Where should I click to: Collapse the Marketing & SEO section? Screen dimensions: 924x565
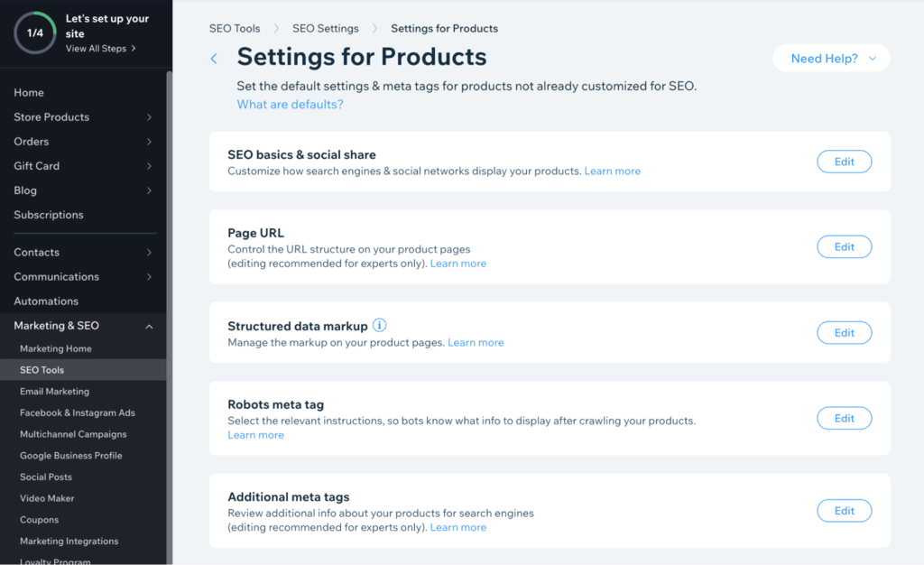click(149, 326)
